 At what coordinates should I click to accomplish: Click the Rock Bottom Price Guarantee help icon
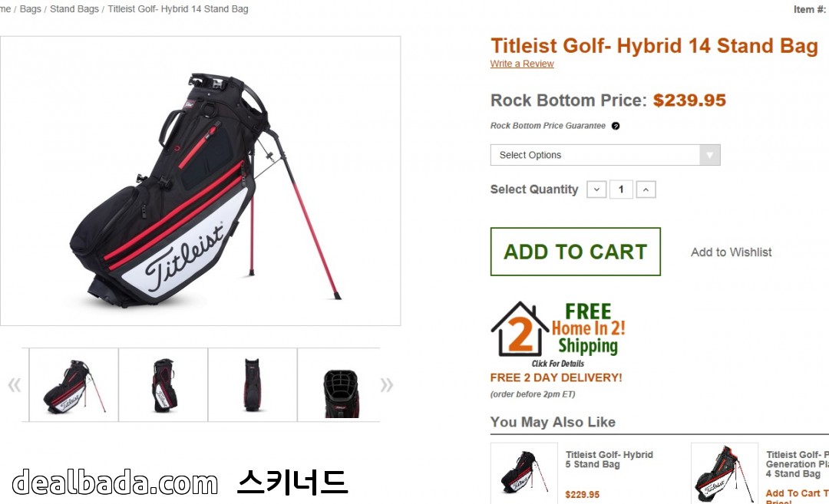coord(616,126)
